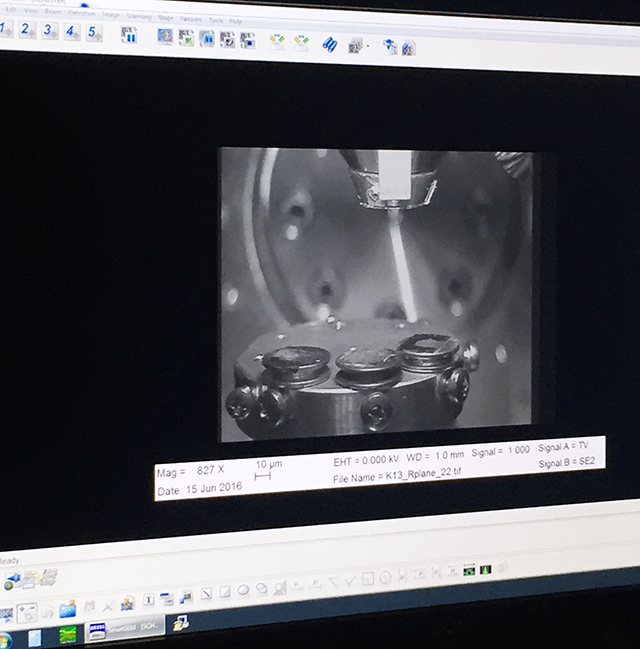640x649 pixels.
Task: Select the angle measurement tool
Action: pos(333,582)
